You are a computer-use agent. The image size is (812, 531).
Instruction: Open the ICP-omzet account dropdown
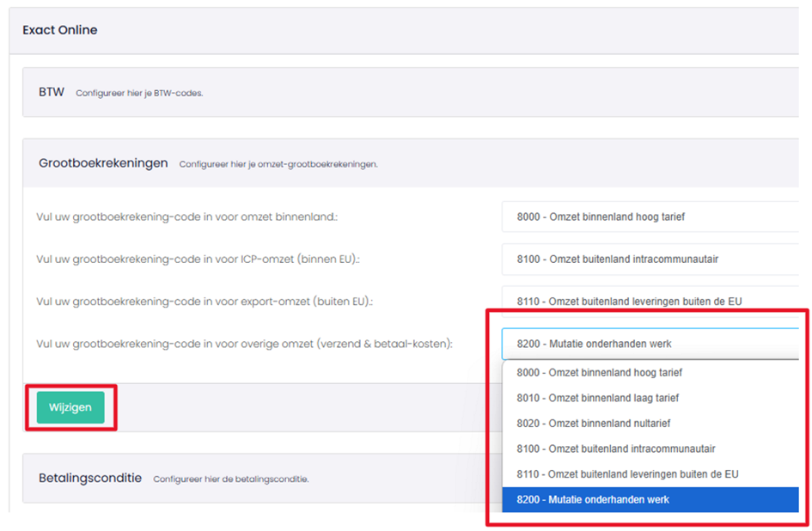pyautogui.click(x=650, y=259)
